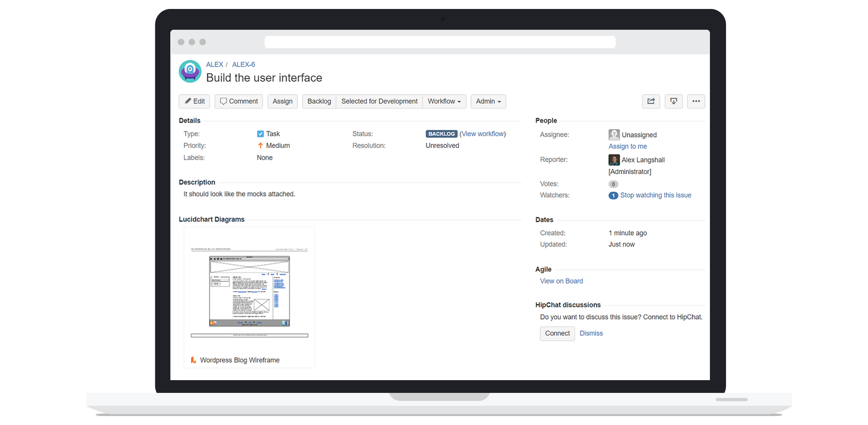
Task: Click the Lucidchart Diagrams section heading
Action: (x=212, y=219)
